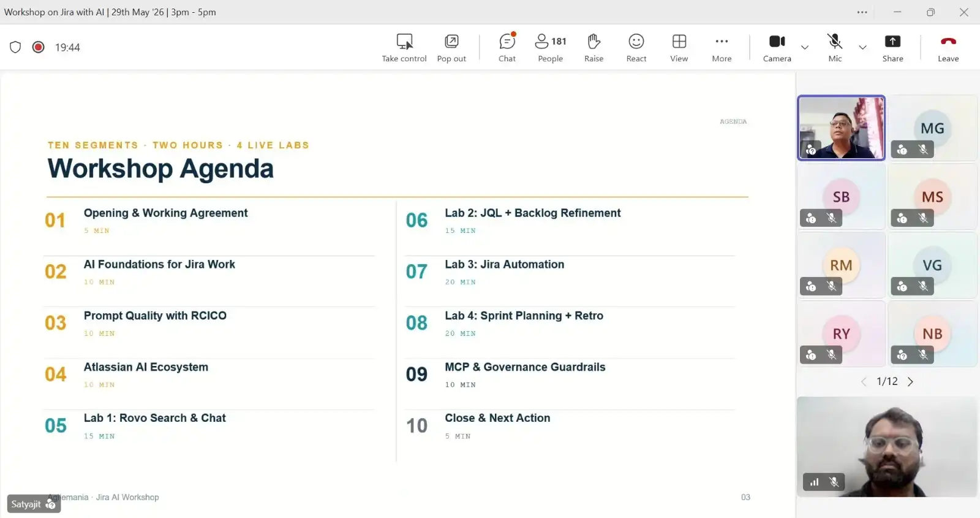This screenshot has width=980, height=518.
Task: Click agenda item Opening & Working Agreement
Action: (x=165, y=213)
